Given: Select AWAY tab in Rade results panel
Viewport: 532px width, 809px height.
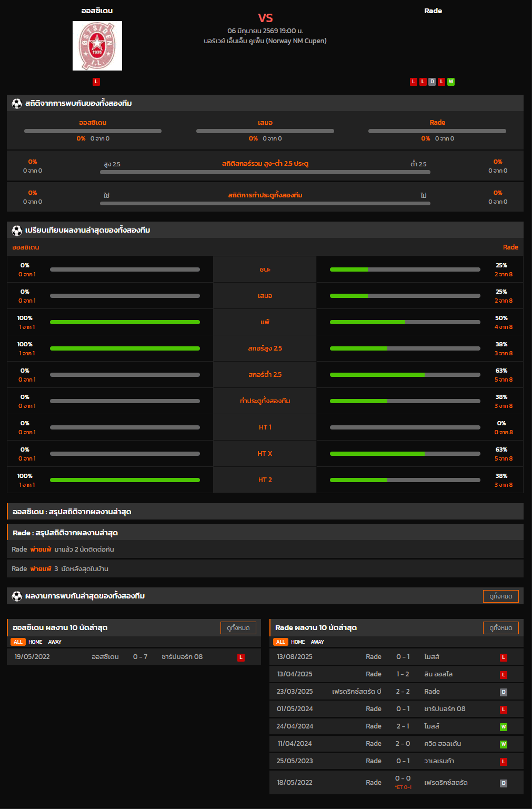Looking at the screenshot, I should tap(317, 642).
